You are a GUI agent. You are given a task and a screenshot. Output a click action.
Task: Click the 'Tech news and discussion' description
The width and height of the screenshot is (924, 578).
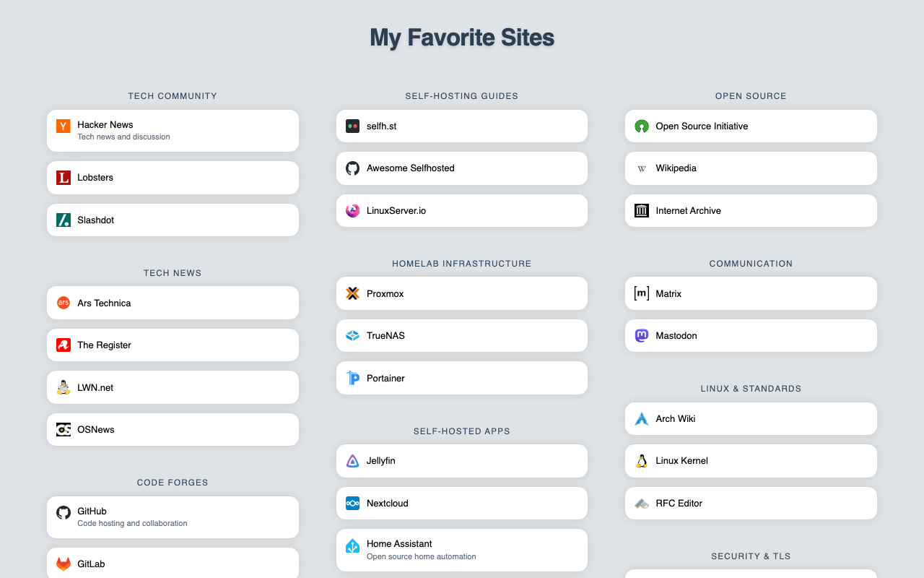click(123, 137)
